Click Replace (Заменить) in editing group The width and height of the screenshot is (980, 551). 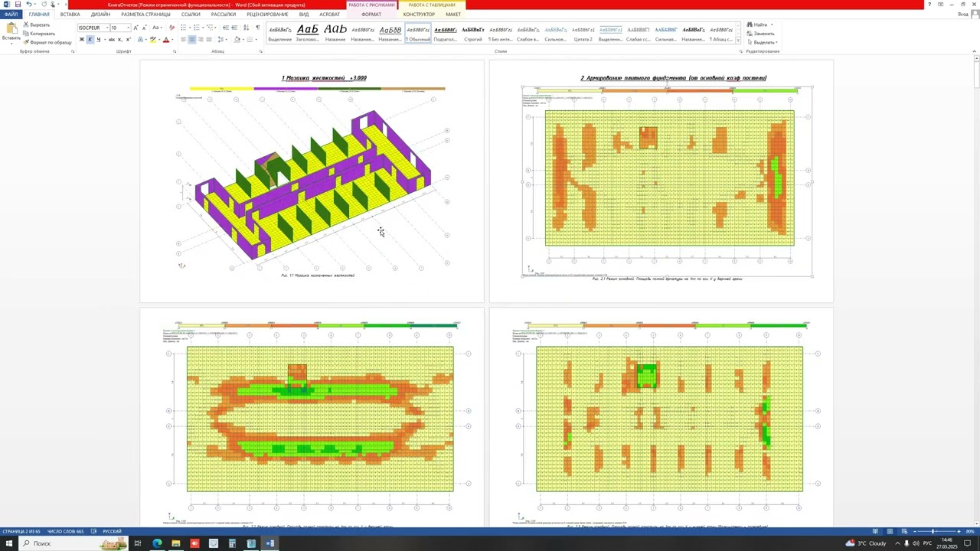[x=761, y=34]
